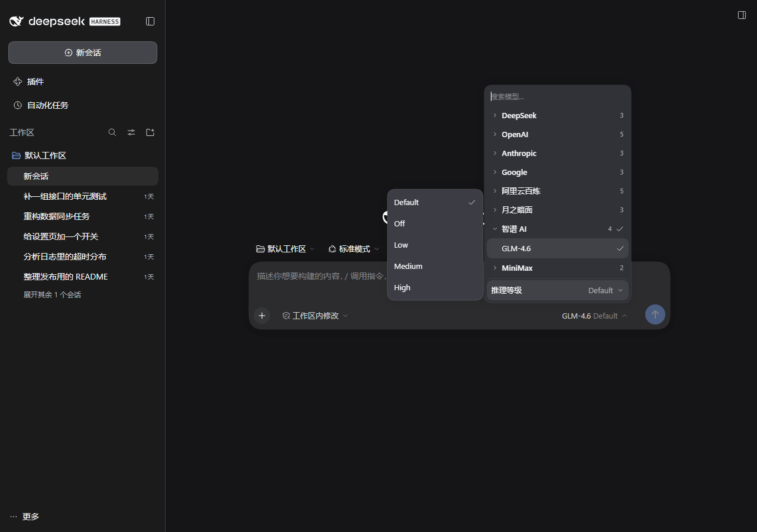Click the plus attachment button in composer
This screenshot has height=532, width=757.
point(262,316)
